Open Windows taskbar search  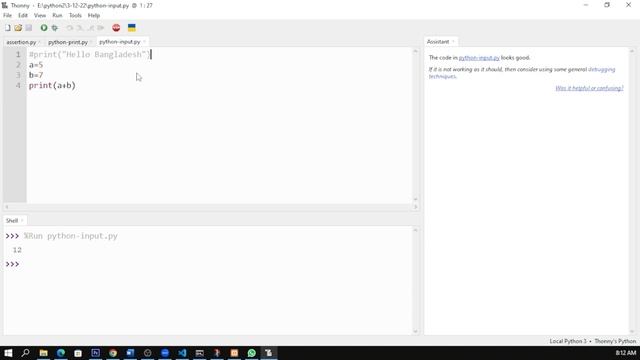click(x=25, y=353)
